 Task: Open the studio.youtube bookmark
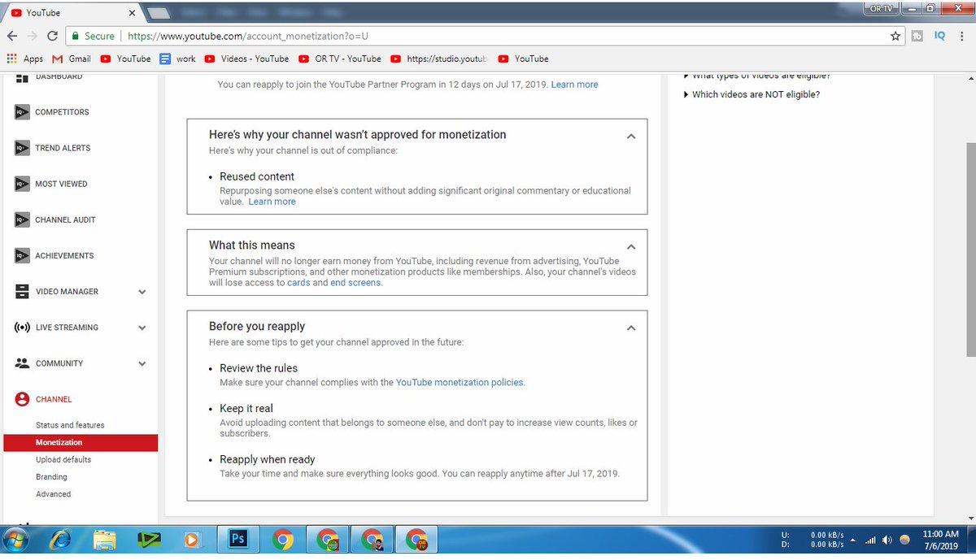(x=439, y=59)
